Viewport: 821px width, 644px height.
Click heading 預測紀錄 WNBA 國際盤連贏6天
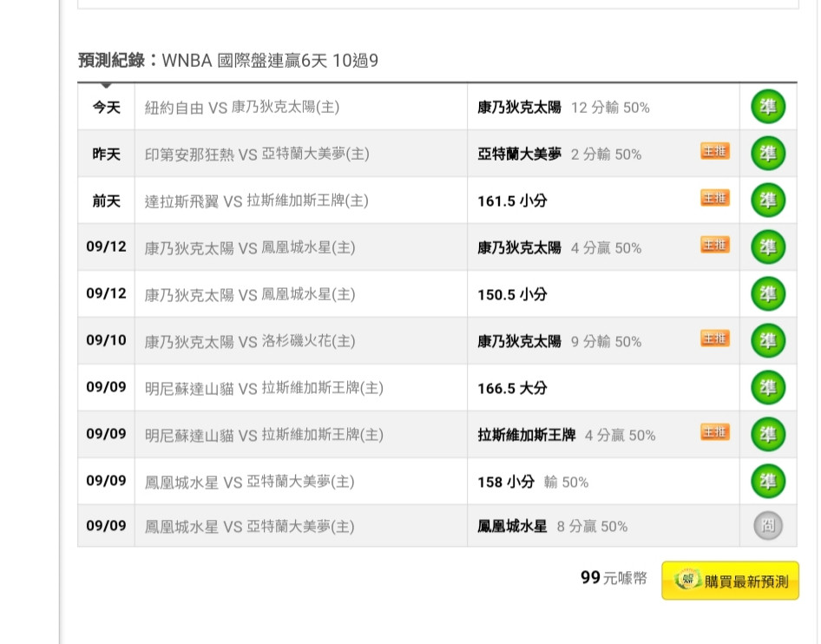227,60
